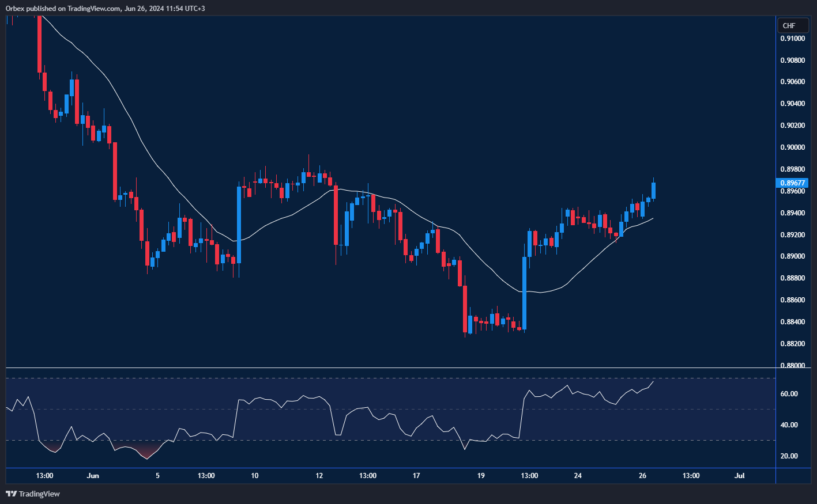Click the 0.90000 price axis label
Viewport: 817px width, 504px height.
coord(792,147)
